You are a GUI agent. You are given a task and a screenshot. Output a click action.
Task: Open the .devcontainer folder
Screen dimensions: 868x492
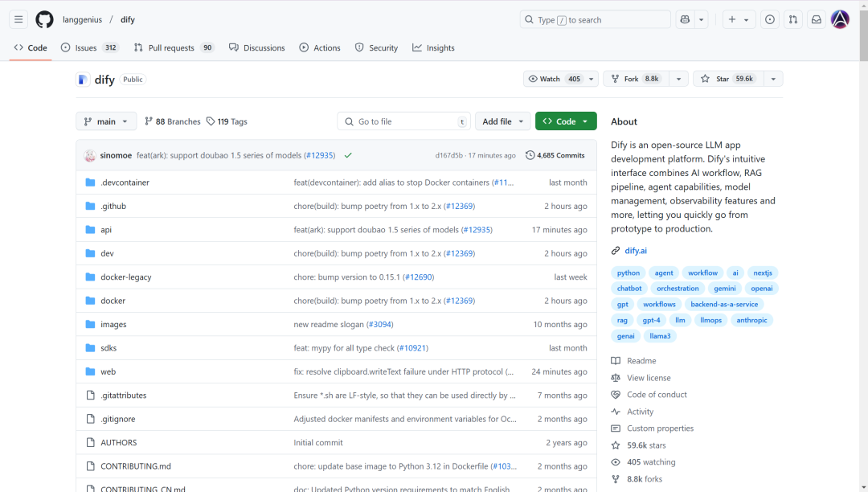pos(125,182)
